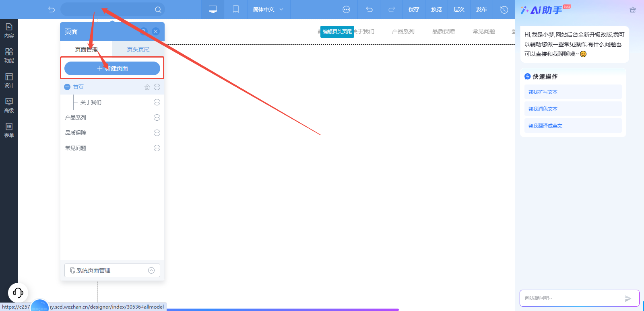This screenshot has width=644, height=311.
Task: Open the 内容 sidebar panel
Action: (x=9, y=31)
